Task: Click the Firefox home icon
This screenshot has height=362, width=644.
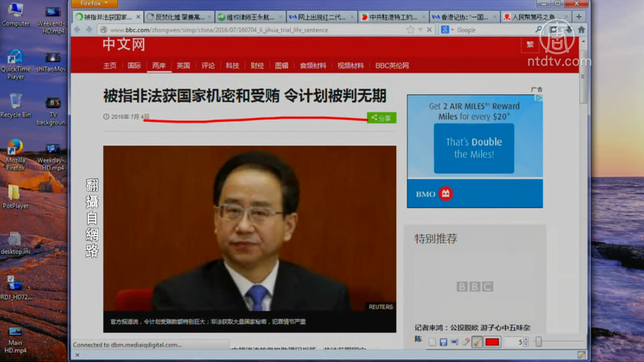Action: click(581, 29)
